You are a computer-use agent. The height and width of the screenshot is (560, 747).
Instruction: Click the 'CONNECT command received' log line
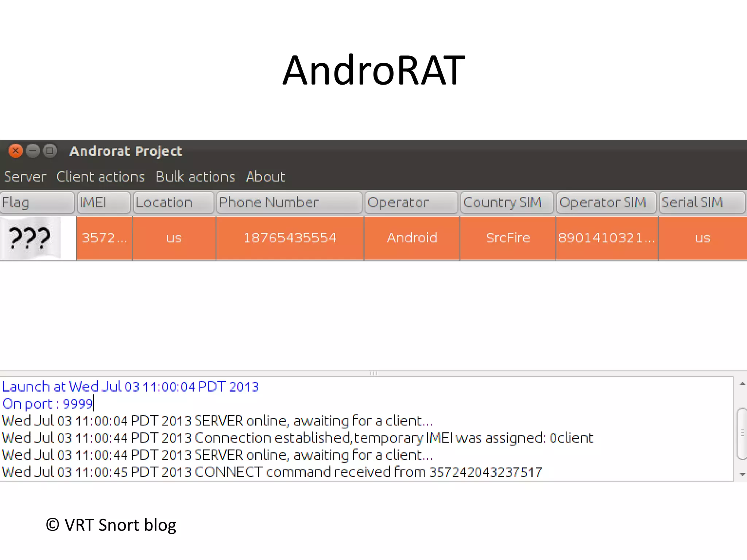click(x=272, y=472)
